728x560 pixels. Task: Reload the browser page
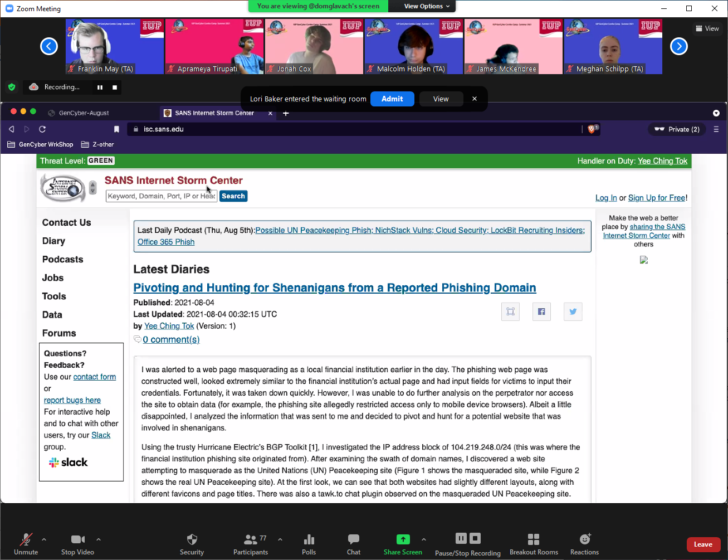coord(42,129)
